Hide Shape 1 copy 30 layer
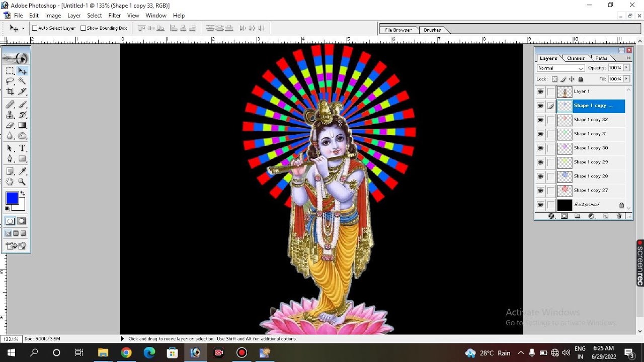Viewport: 644px width, 362px height. (540, 148)
